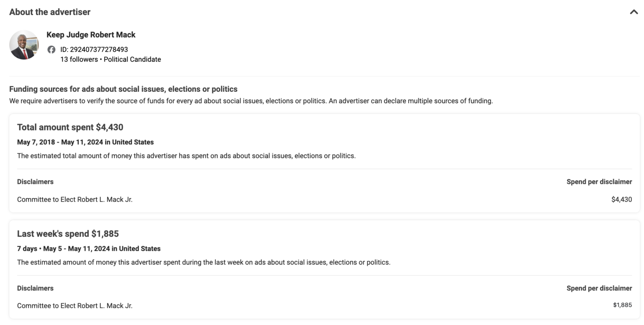Screen dimensions: 644x325
Task: Open the Keep Judge Robert Mack profile picture
Action: point(24,44)
